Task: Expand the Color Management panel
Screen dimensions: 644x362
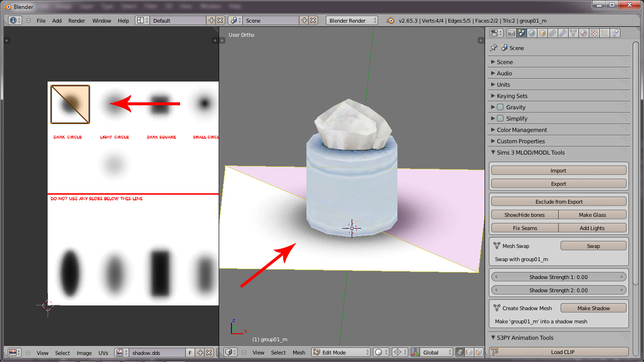Action: (x=521, y=130)
